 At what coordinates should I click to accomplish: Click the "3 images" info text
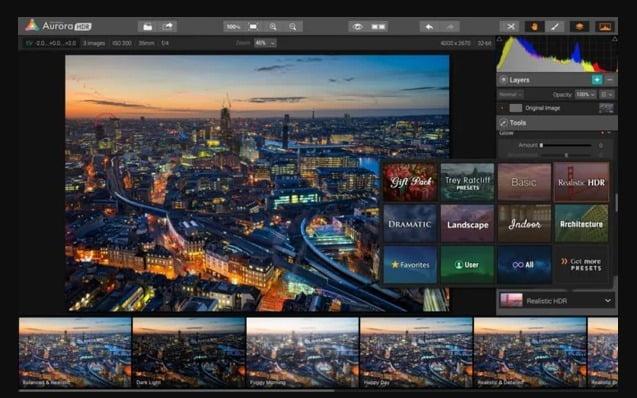pos(94,43)
